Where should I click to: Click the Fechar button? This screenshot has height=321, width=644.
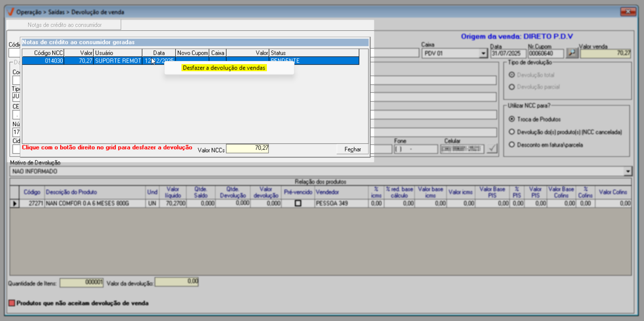[x=353, y=149]
